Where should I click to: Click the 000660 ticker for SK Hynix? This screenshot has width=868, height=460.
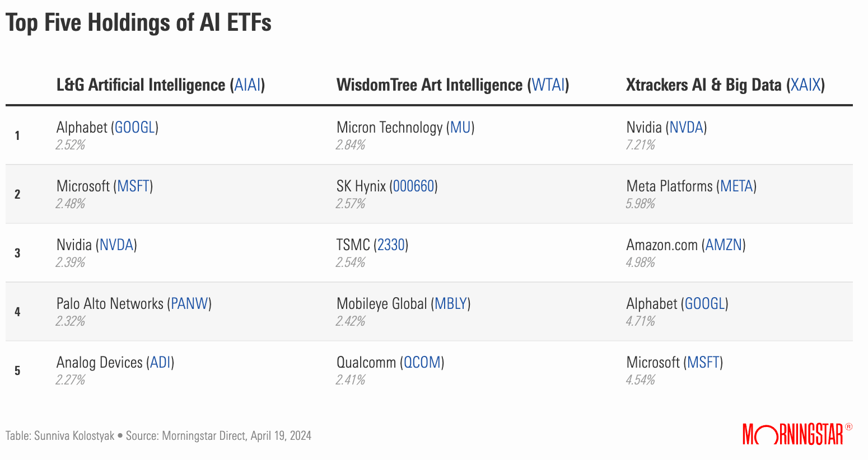[x=413, y=186]
